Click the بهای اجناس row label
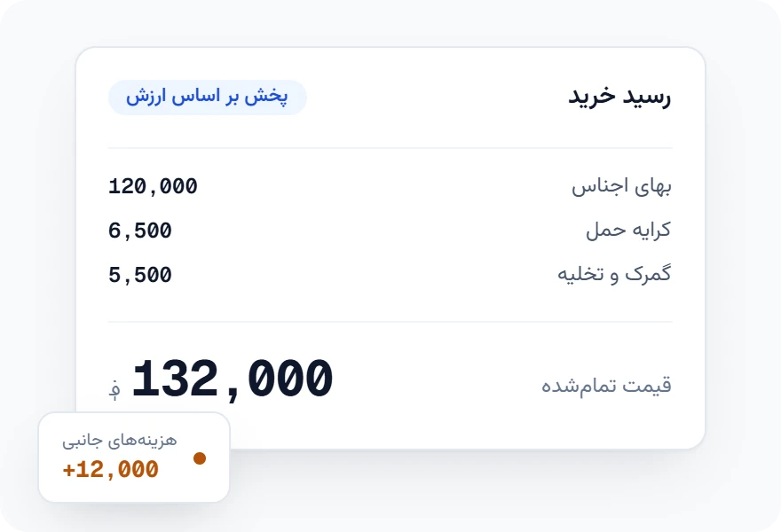Screen dimensions: 781x532 (621, 186)
